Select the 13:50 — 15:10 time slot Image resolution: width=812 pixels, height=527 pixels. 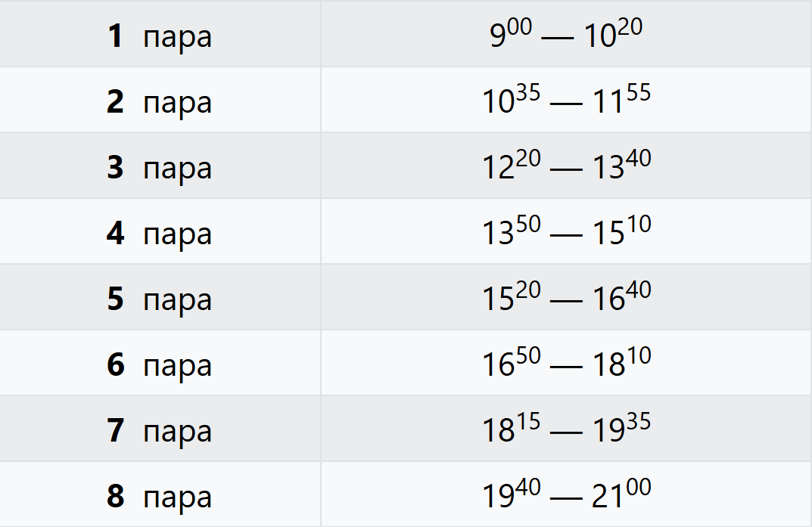567,231
